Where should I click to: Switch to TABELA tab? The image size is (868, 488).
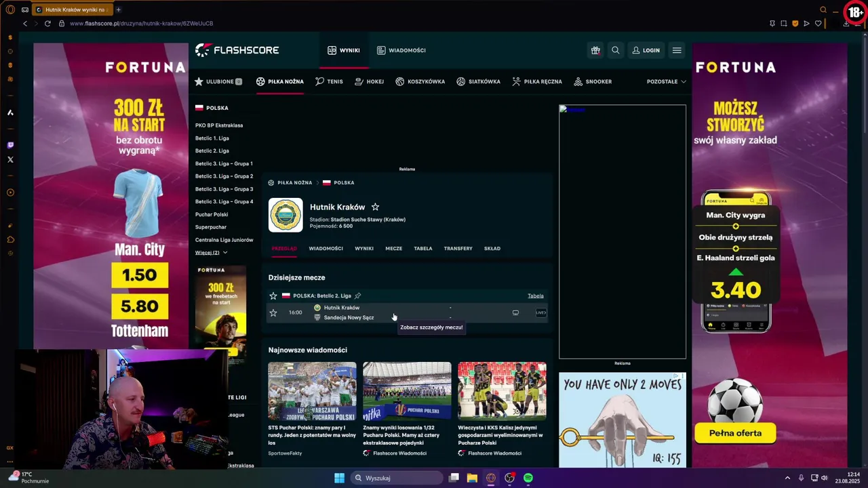[x=423, y=249]
